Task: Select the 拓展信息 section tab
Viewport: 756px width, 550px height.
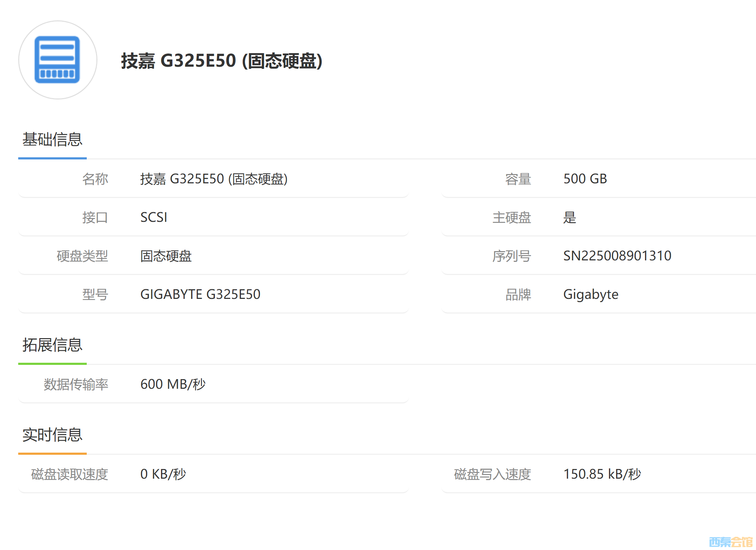Action: pos(52,345)
